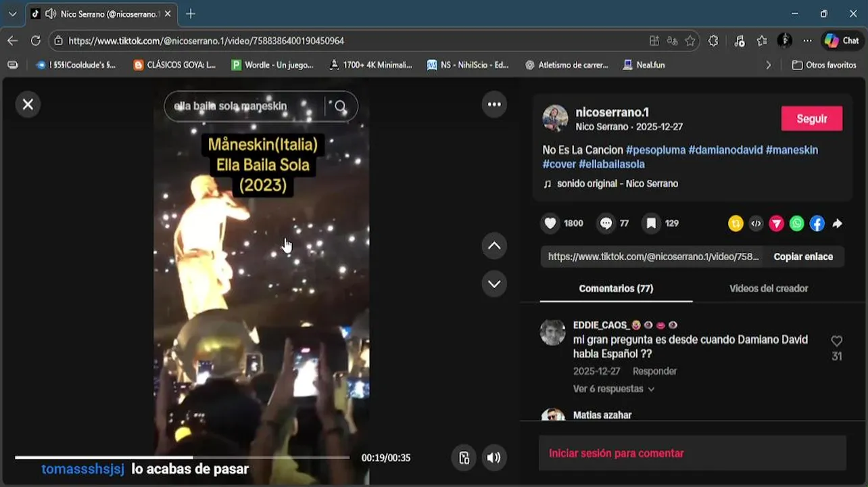868x487 pixels.
Task: Switch to Videos del creador tab
Action: [769, 289]
